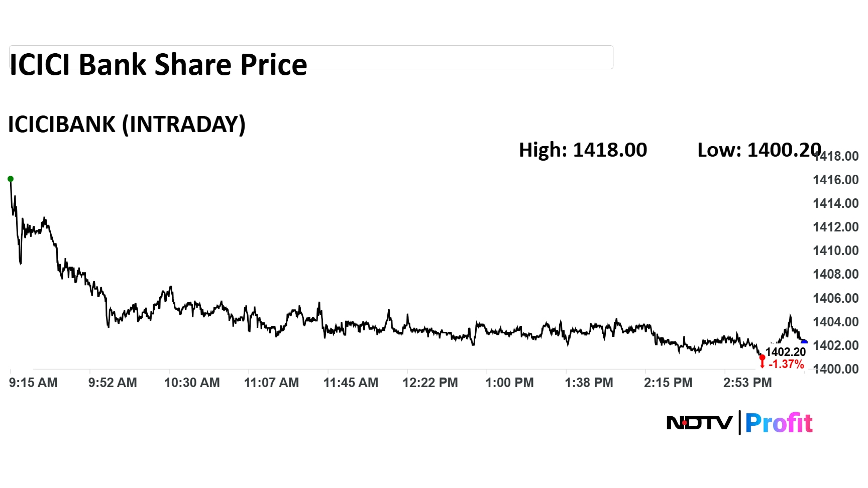Click the 1410.00 price axis label

point(836,251)
